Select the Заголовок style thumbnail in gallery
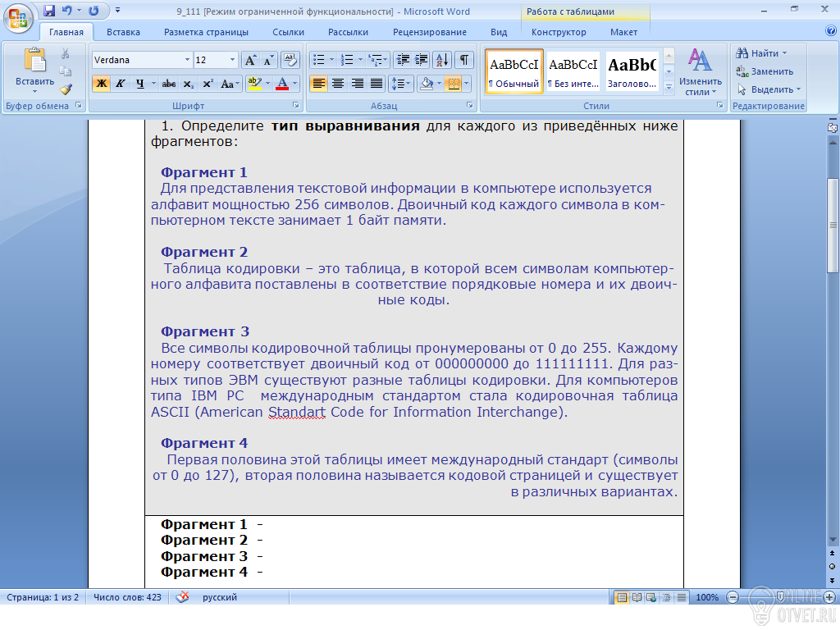Screen dimensions: 840x630 [632, 71]
